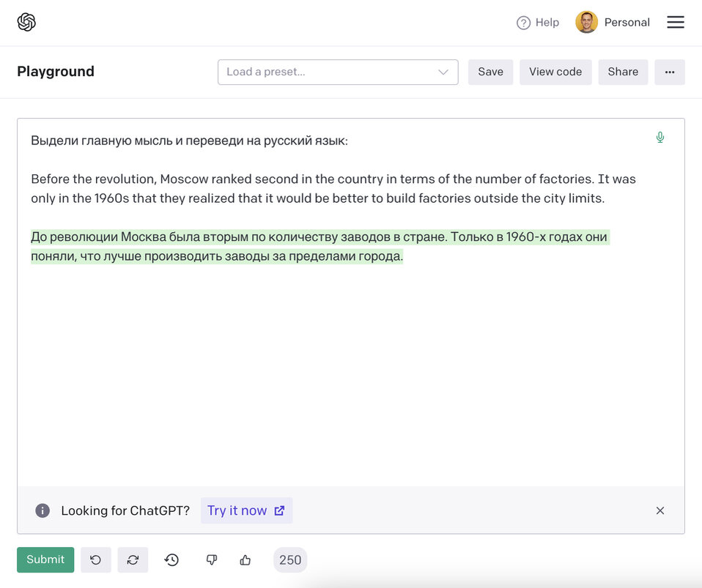Screen dimensions: 702x588
Task: Click the OpenAI logo icon
Action: [26, 22]
